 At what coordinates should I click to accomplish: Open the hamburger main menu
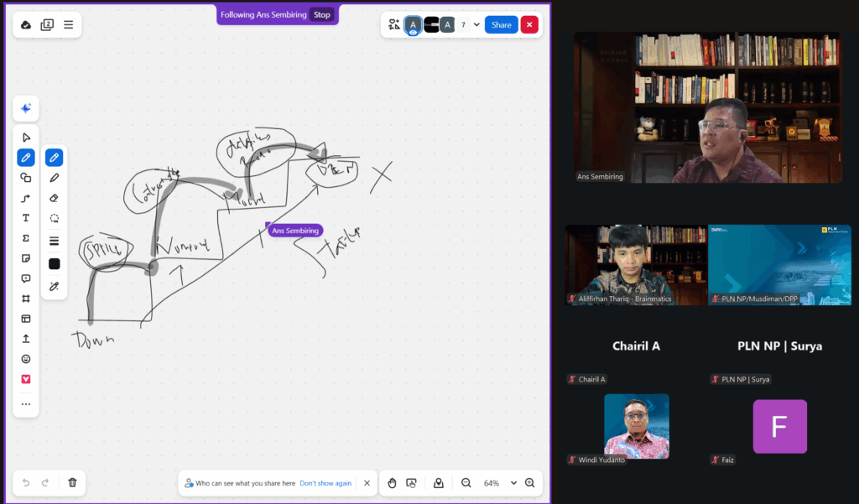point(69,25)
